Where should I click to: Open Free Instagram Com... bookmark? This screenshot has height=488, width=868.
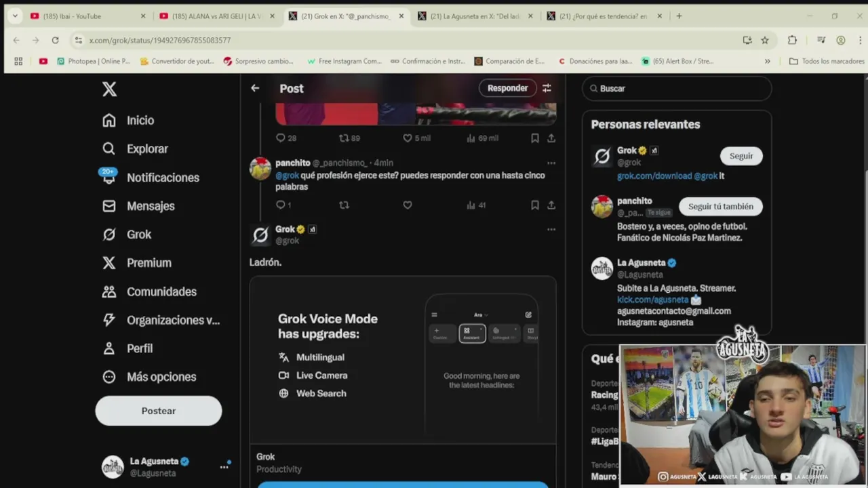pyautogui.click(x=344, y=61)
